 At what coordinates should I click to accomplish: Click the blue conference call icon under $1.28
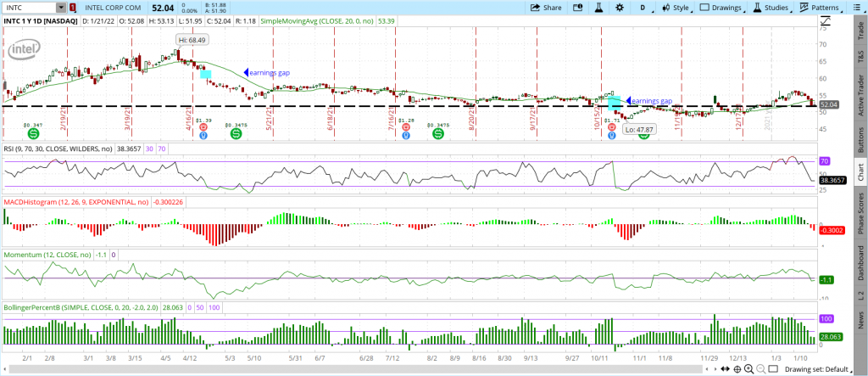(x=406, y=135)
